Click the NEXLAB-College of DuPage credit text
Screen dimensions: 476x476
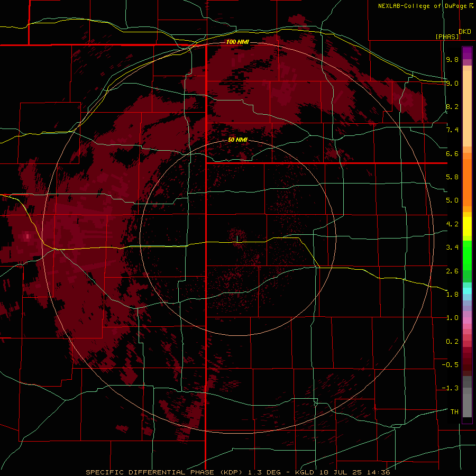[x=422, y=6]
